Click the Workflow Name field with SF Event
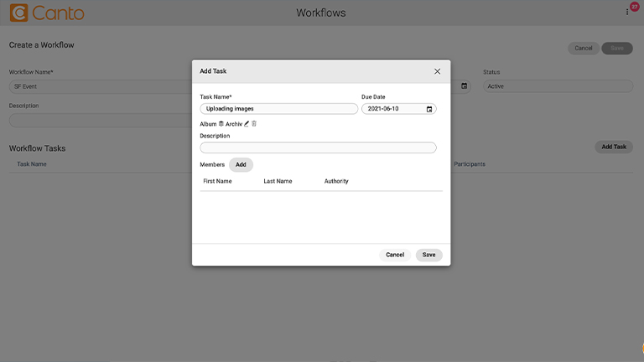Screen dimensions: 644x362 (101, 86)
